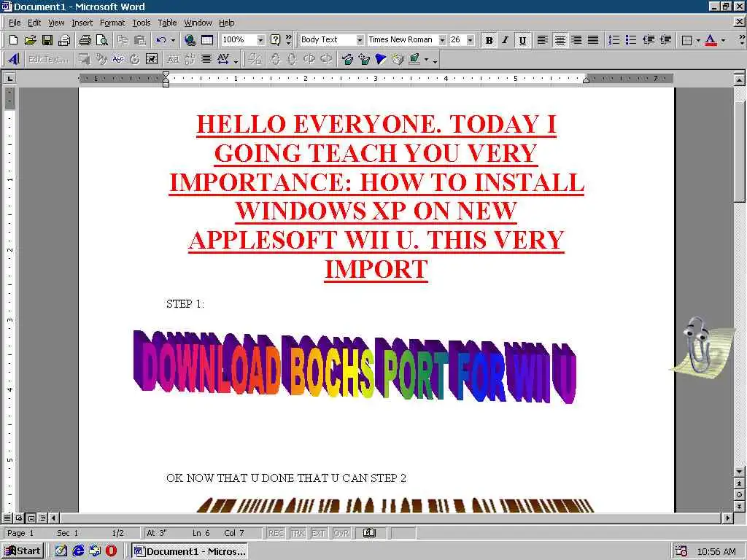Click the Insert Table icon
The height and width of the screenshot is (560, 747).
[x=206, y=40]
